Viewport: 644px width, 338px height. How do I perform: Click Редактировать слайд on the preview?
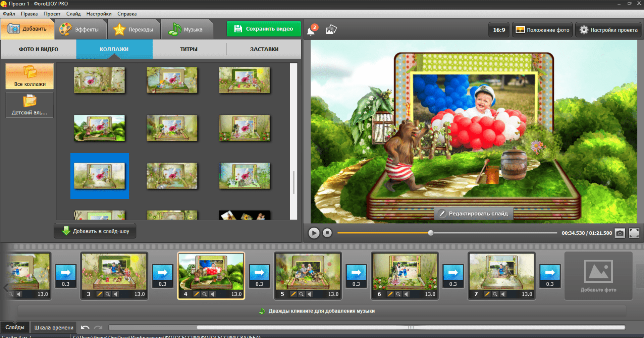point(474,214)
